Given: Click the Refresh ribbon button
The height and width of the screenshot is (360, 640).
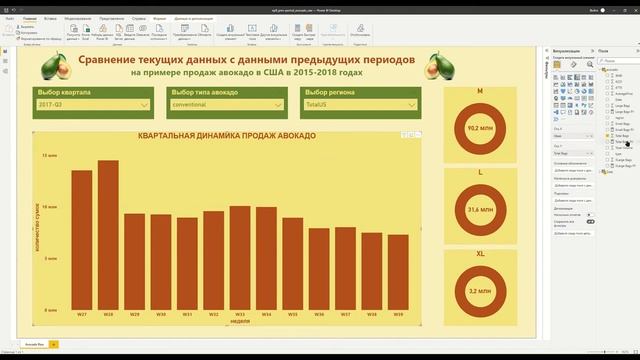Looking at the screenshot, I should pyautogui.click(x=204, y=31).
